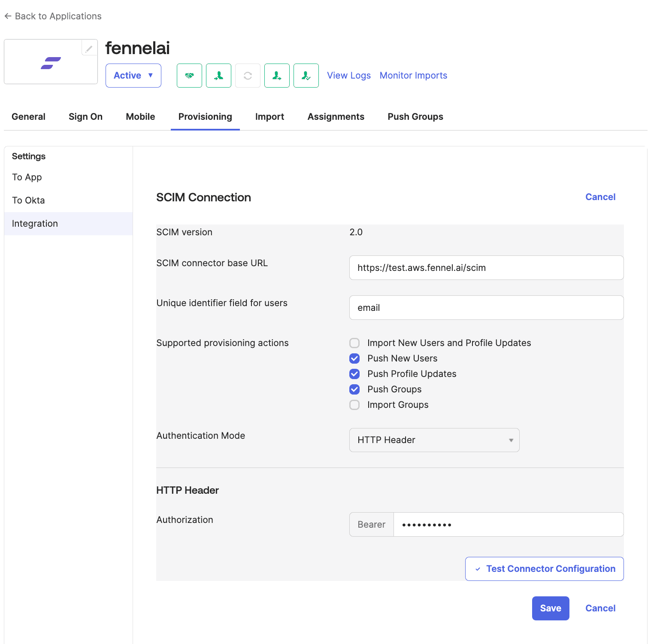This screenshot has height=644, width=666.
Task: Switch to the General tab
Action: click(28, 117)
